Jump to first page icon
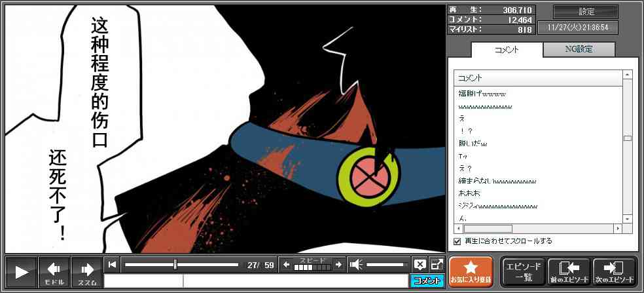Screen dimensions: 644x293 tap(113, 265)
